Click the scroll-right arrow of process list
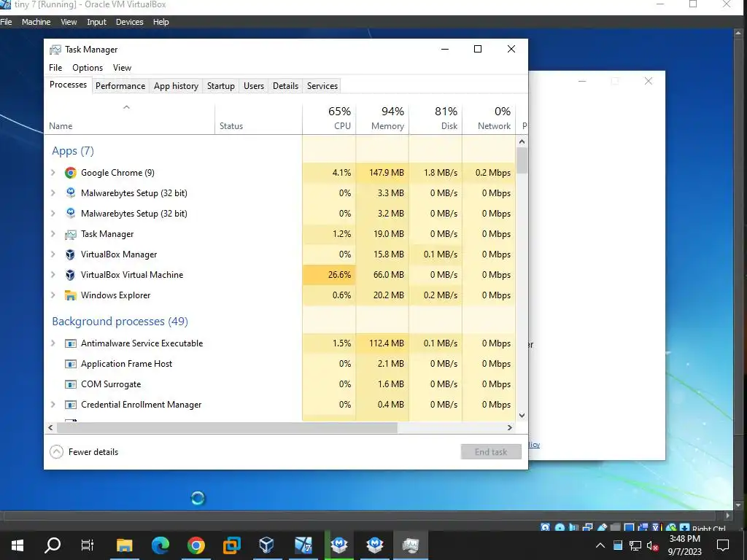Screen dimensions: 747x560 [x=510, y=427]
